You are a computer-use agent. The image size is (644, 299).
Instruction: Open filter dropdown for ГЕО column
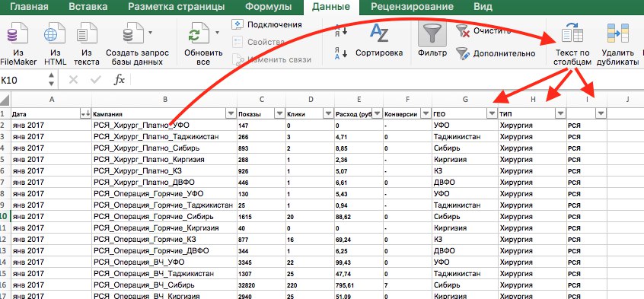(x=492, y=114)
